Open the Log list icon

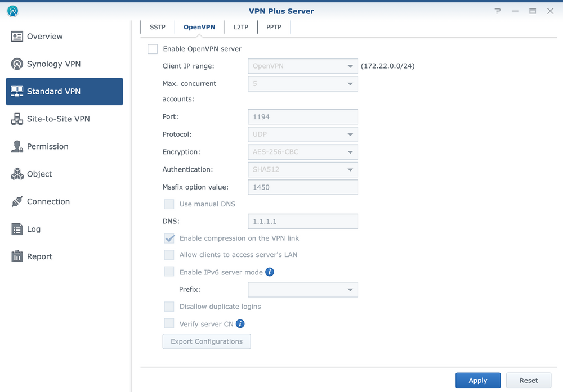17,229
